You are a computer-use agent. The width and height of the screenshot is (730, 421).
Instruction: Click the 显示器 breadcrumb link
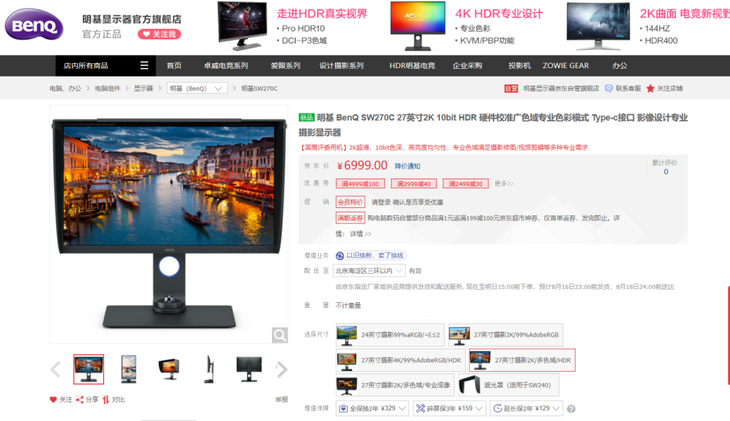coord(143,88)
